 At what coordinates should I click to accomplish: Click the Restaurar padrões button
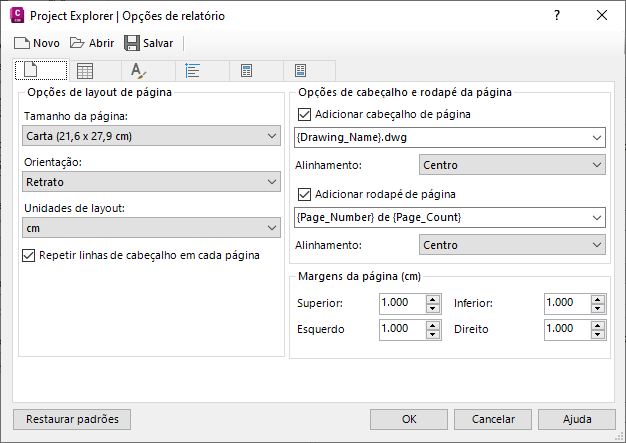(x=72, y=419)
